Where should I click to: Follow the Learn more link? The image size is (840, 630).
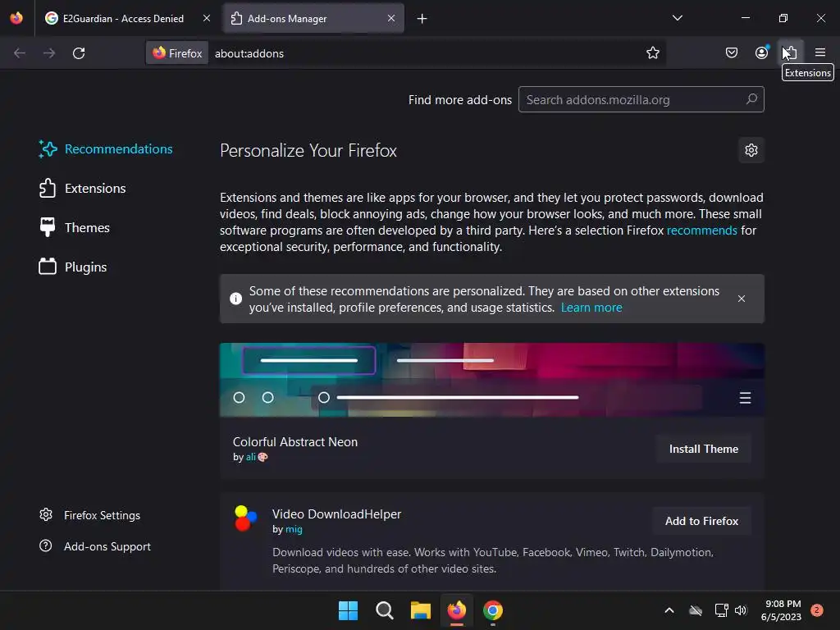pyautogui.click(x=591, y=308)
